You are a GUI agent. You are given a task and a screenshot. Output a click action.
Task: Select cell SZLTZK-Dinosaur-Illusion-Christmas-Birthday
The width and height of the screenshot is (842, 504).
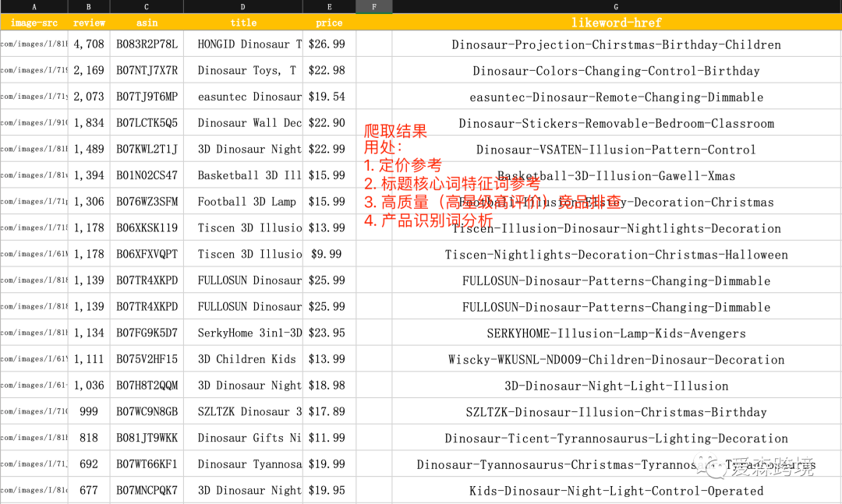[617, 412]
